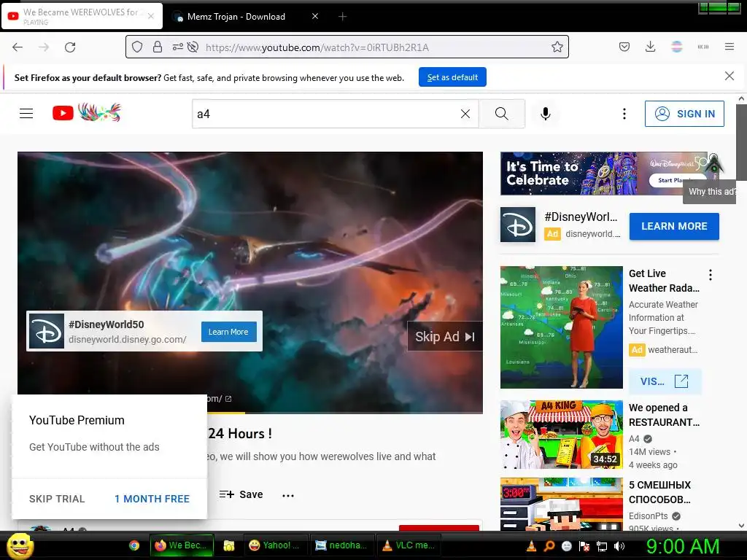Close the Memz Trojan tab

click(x=315, y=16)
